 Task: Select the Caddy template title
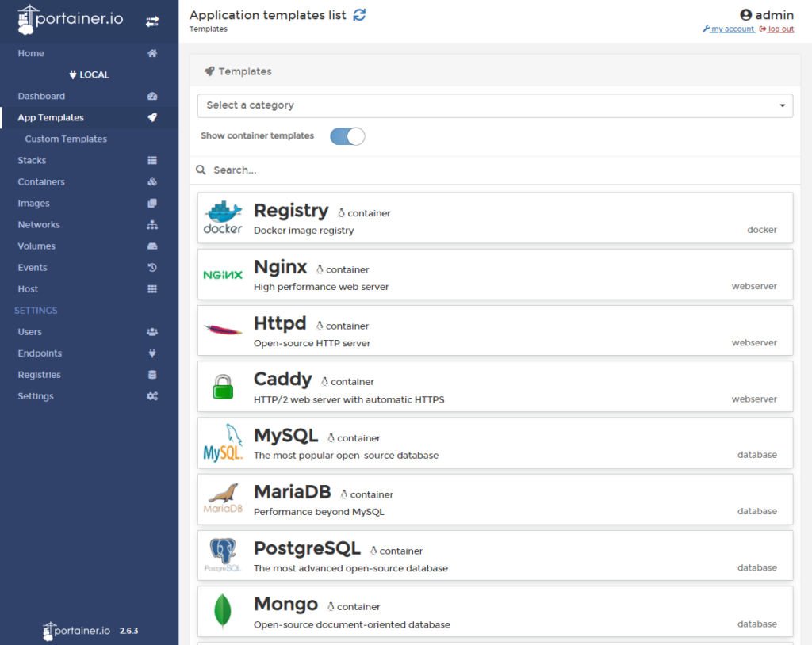click(283, 380)
